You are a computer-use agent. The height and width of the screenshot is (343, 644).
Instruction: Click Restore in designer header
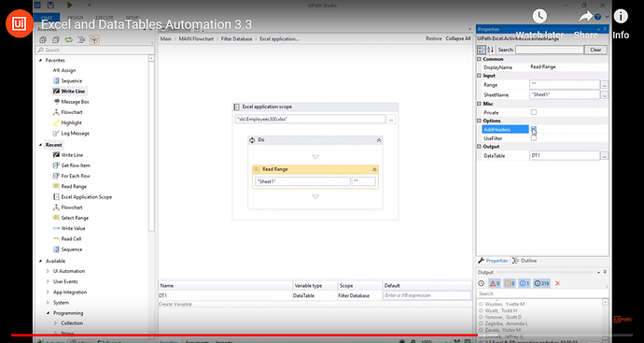pos(433,38)
